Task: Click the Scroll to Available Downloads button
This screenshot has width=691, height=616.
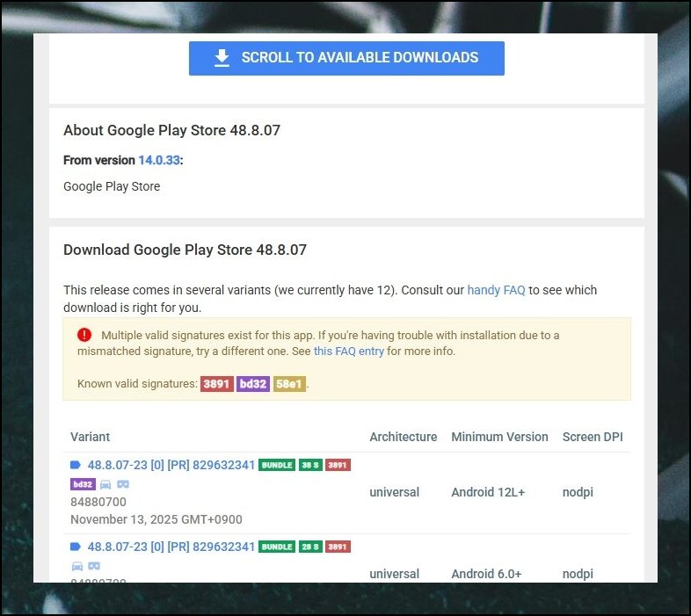Action: click(x=346, y=58)
